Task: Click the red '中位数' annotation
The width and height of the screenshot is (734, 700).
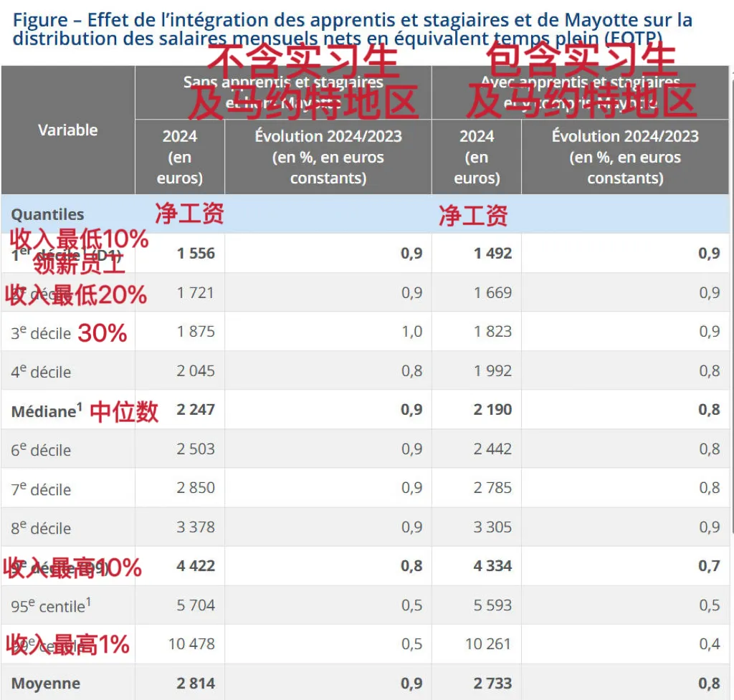Action: [124, 411]
